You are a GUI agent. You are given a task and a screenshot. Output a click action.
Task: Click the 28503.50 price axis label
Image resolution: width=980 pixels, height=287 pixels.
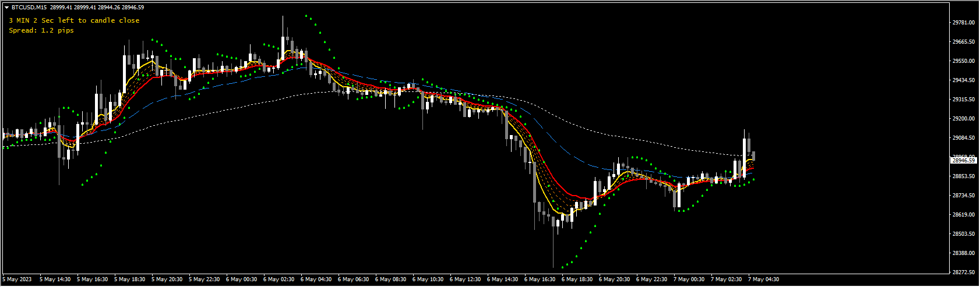964,234
